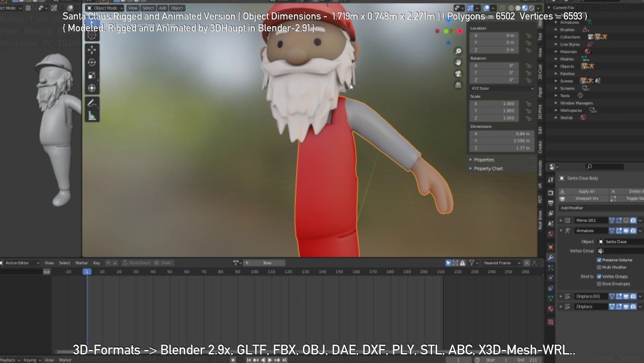Open Object menu in 3D viewport header
Image resolution: width=644 pixels, height=363 pixels.
(x=177, y=8)
